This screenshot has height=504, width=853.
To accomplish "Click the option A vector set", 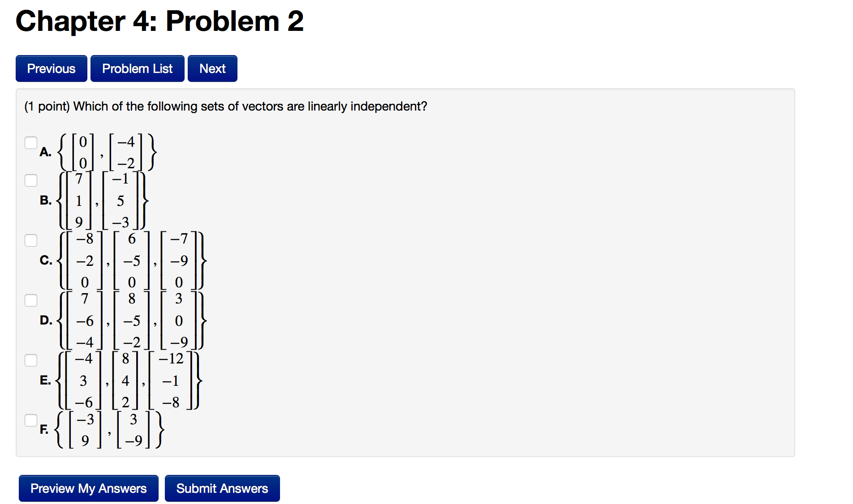I will pos(108,152).
